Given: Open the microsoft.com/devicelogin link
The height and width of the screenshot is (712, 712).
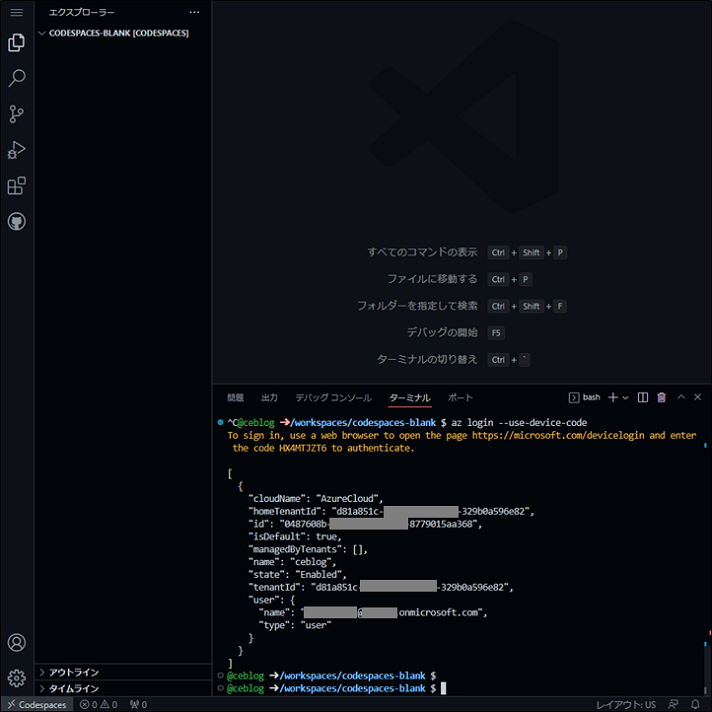Looking at the screenshot, I should click(x=558, y=435).
